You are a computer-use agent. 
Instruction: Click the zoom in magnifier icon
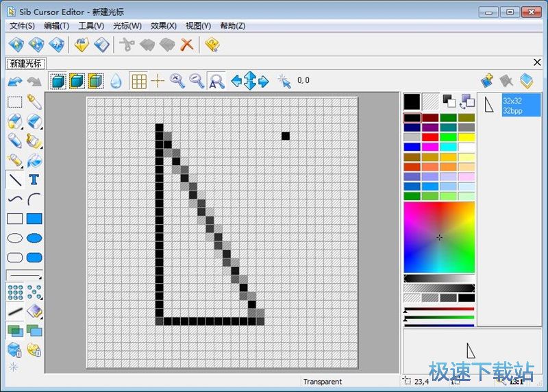tap(177, 81)
